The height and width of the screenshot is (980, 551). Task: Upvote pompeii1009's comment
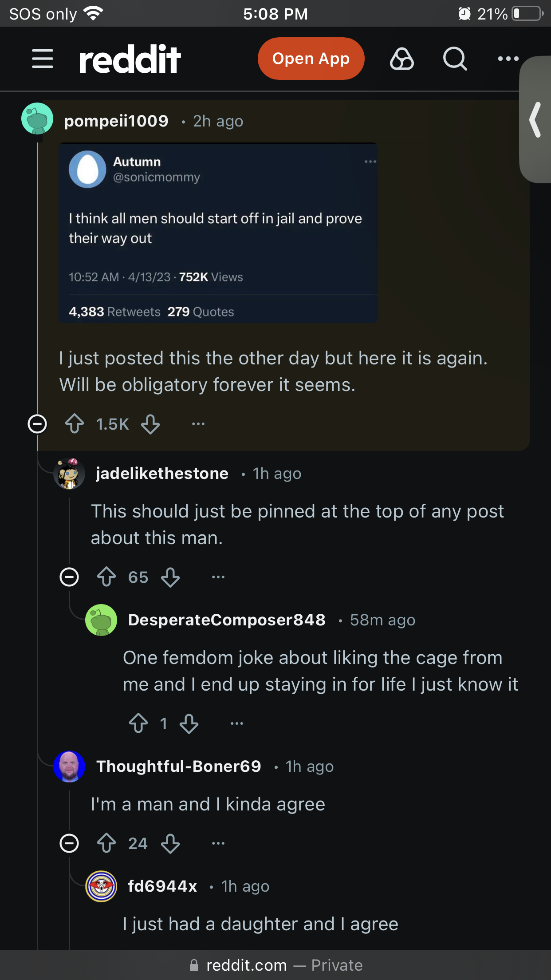pyautogui.click(x=75, y=424)
